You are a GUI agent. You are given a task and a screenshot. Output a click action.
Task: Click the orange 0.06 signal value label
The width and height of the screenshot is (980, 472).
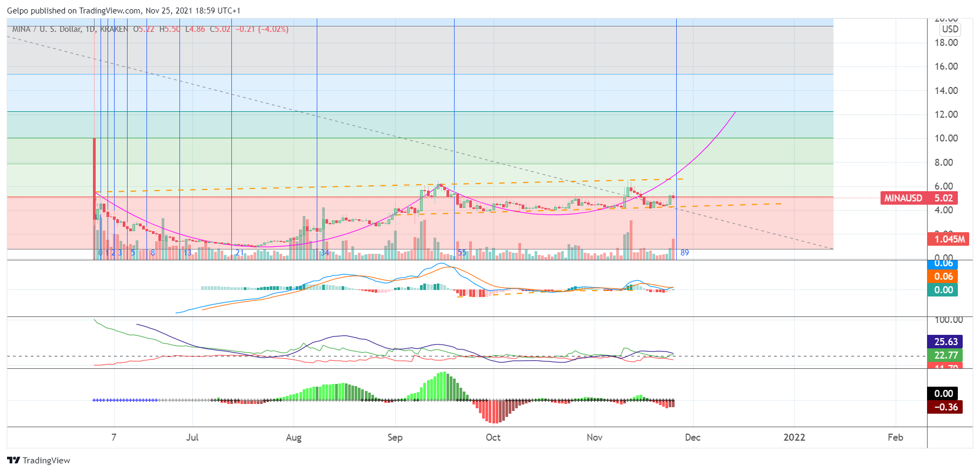click(x=943, y=277)
